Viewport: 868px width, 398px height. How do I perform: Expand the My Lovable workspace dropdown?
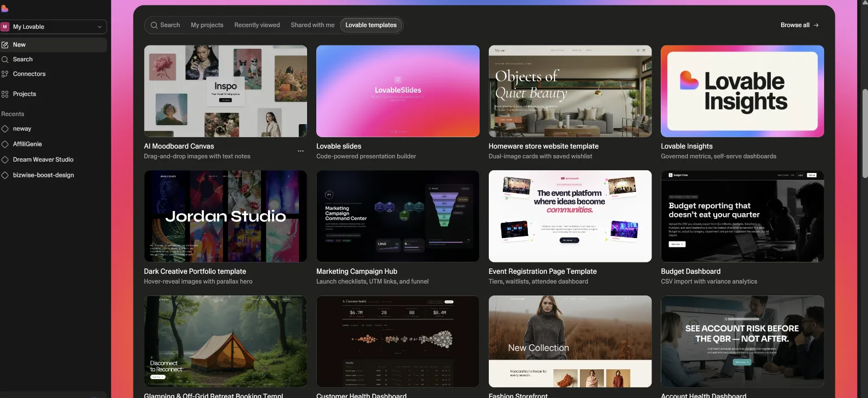click(53, 27)
